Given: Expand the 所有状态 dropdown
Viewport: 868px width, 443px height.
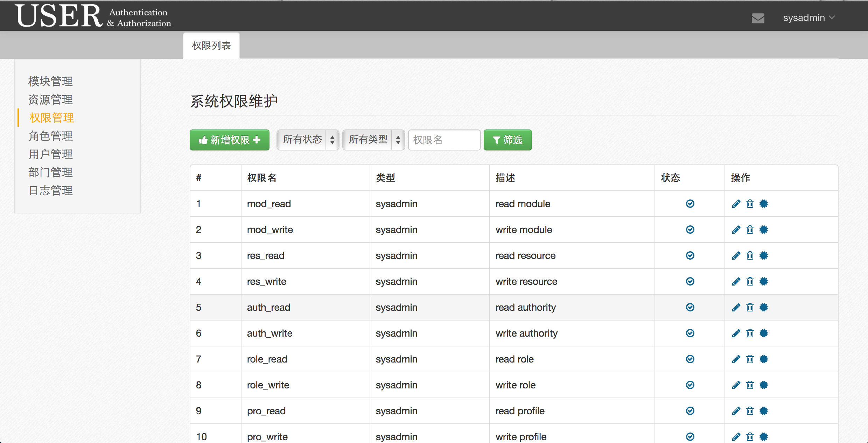Looking at the screenshot, I should tap(308, 140).
